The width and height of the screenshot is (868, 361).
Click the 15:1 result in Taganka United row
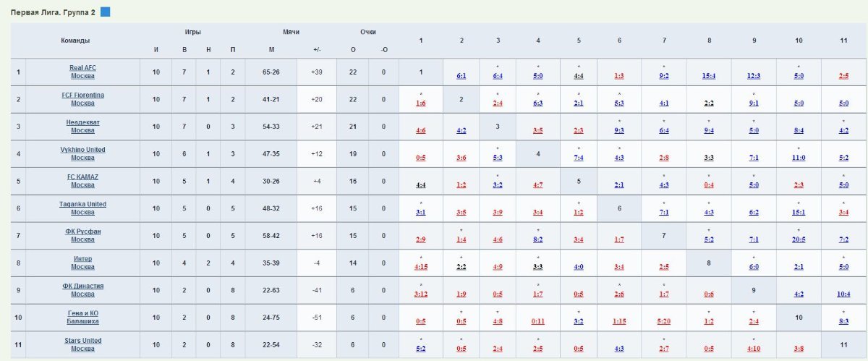pos(799,213)
